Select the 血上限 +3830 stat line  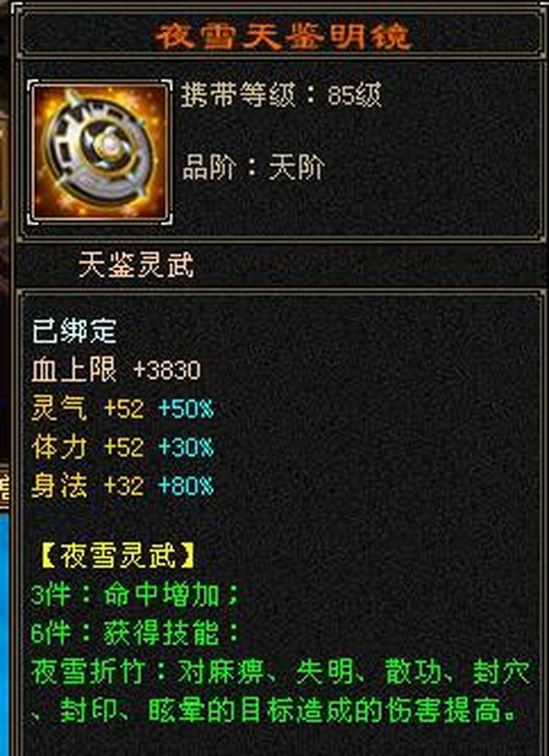click(116, 371)
